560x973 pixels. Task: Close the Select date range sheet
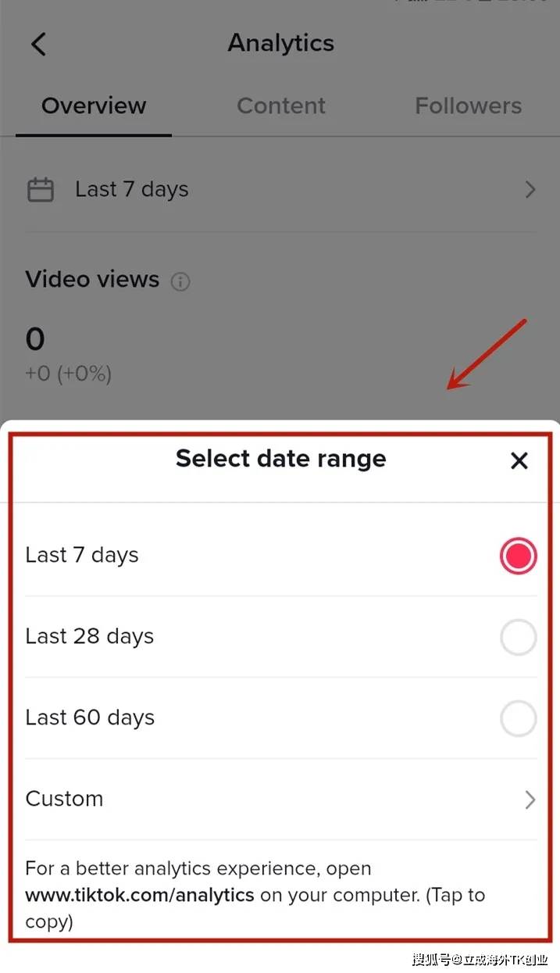pos(519,461)
